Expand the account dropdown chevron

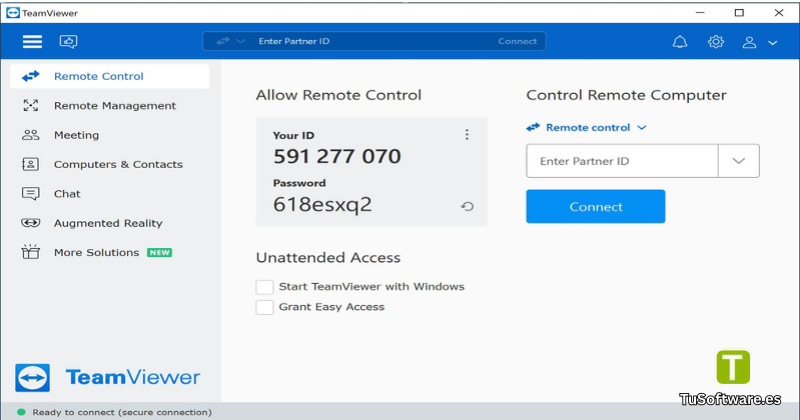coord(772,43)
